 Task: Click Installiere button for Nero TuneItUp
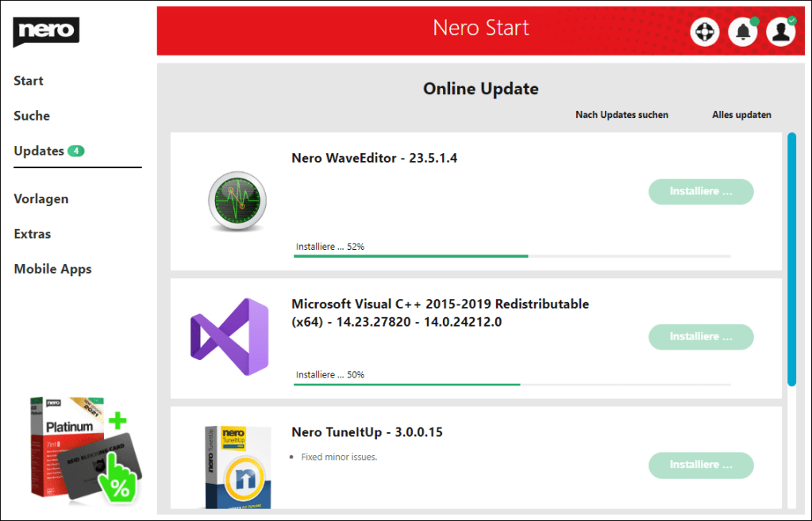point(700,465)
